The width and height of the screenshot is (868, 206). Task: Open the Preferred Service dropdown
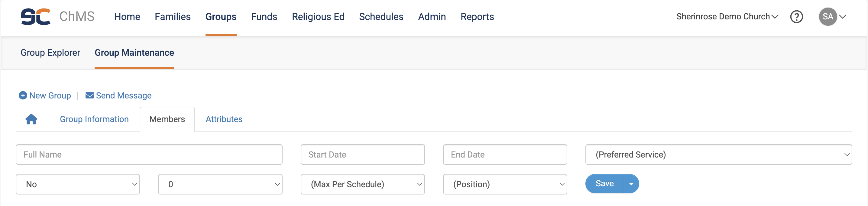[x=718, y=155]
